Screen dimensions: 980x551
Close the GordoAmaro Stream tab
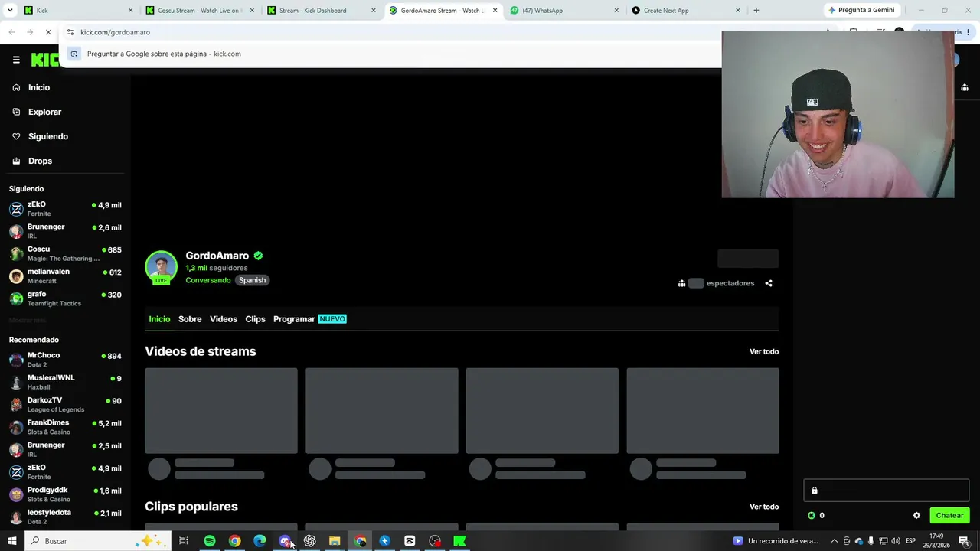pos(495,11)
